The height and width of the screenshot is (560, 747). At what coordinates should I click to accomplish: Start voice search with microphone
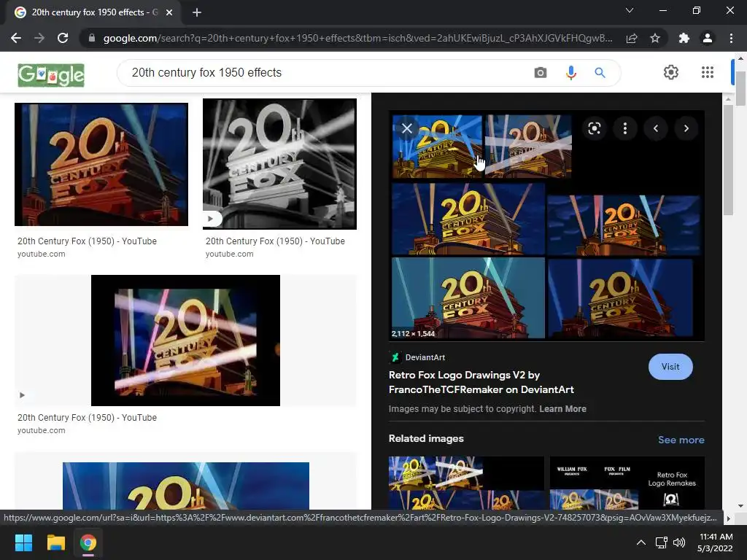[570, 73]
